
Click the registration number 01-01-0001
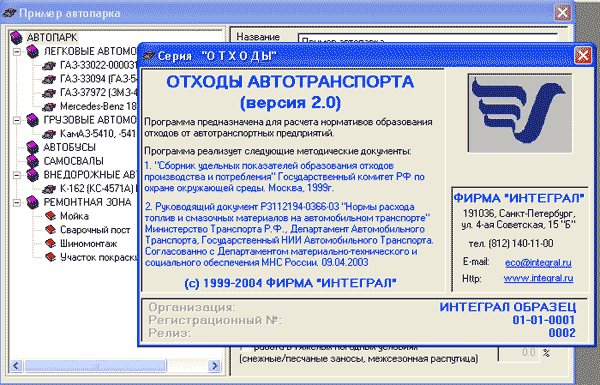(544, 320)
